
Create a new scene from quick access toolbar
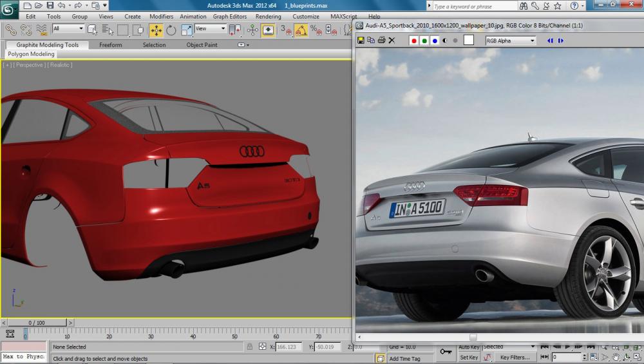point(27,5)
